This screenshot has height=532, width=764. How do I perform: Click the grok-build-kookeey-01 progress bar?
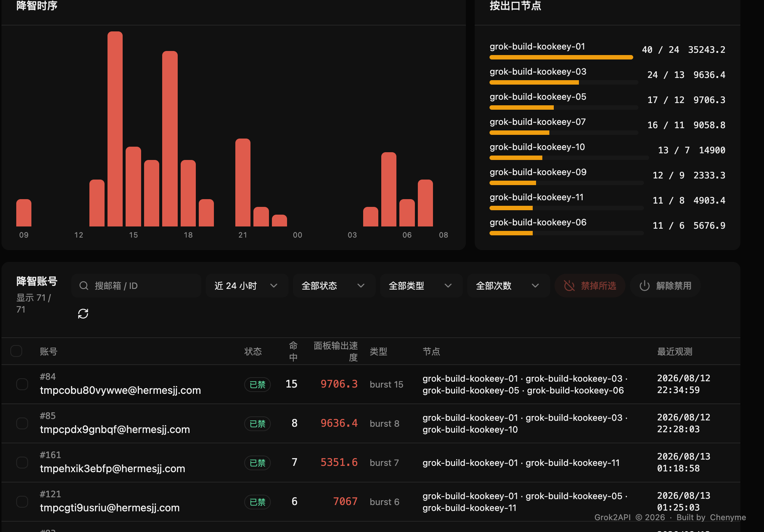562,57
